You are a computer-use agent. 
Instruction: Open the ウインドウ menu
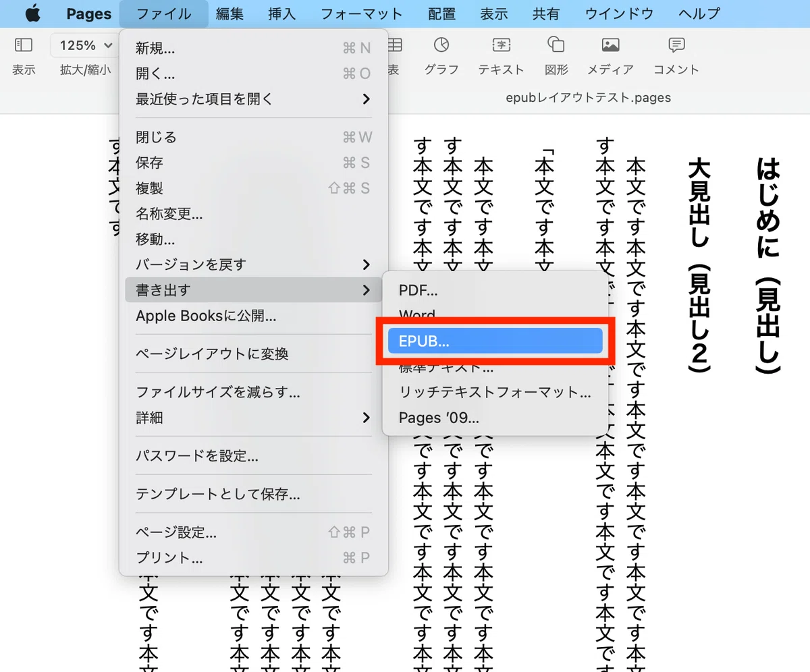(x=620, y=13)
